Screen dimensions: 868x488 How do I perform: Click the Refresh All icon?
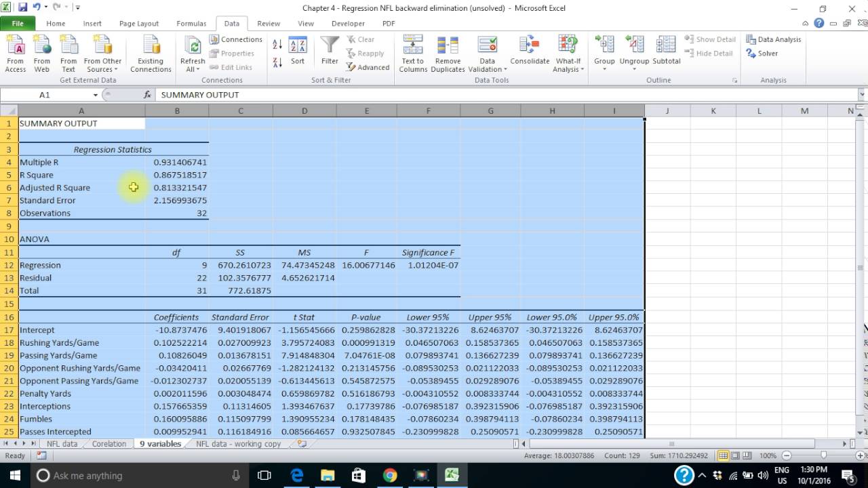pyautogui.click(x=193, y=47)
